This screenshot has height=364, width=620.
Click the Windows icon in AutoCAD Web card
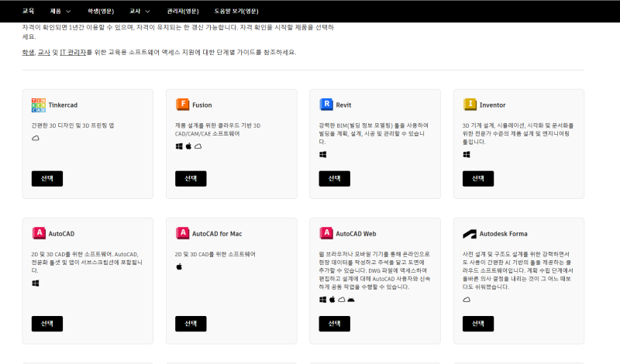322,300
